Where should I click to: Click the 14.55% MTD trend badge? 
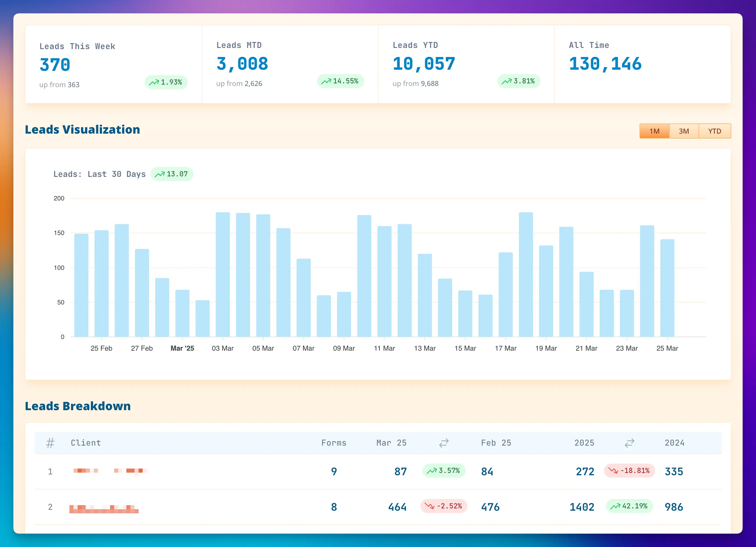coord(340,81)
